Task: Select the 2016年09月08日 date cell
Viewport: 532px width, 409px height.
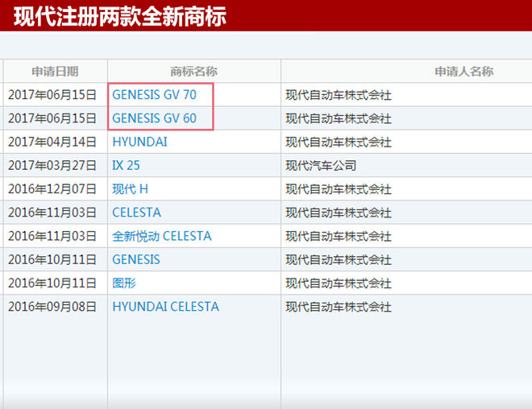Action: click(52, 307)
